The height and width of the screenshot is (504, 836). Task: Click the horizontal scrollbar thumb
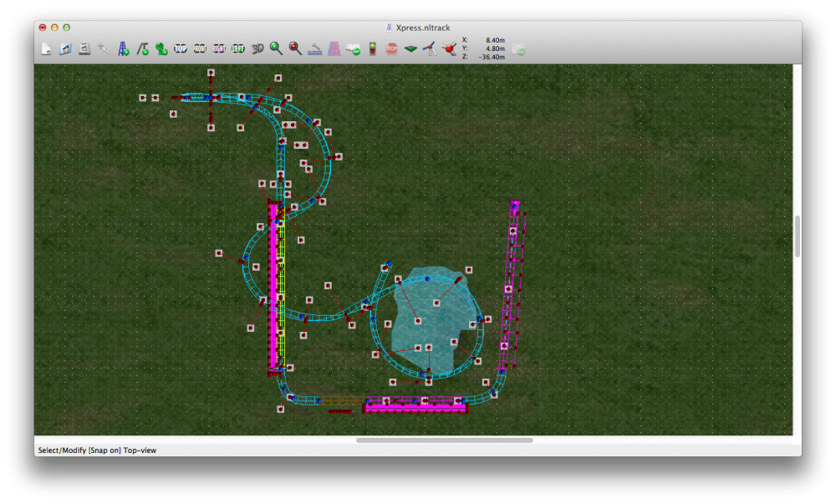coord(444,440)
